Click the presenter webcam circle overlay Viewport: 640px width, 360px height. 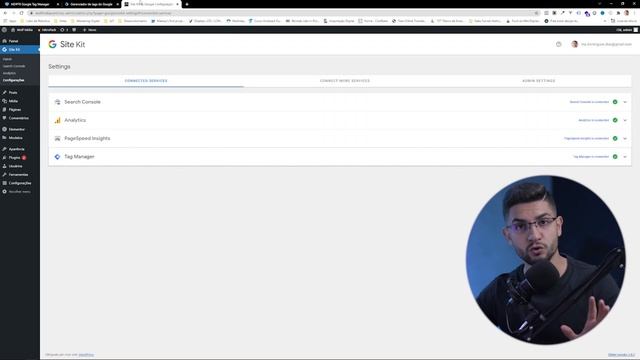click(x=546, y=260)
